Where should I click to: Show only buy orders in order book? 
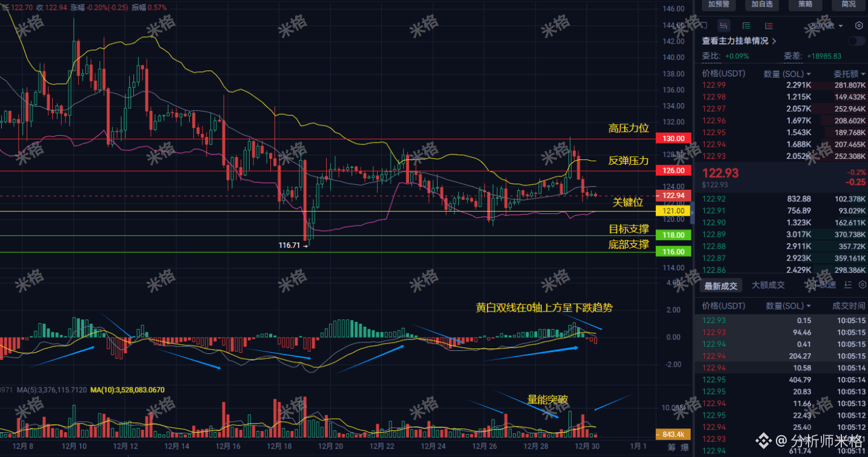pos(747,25)
